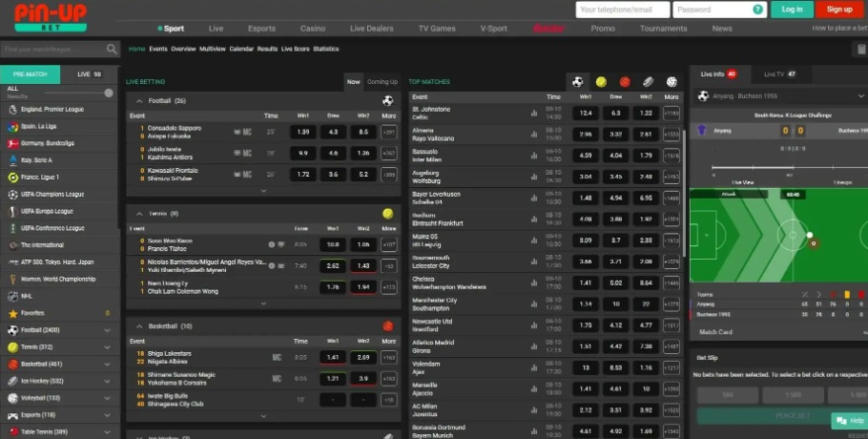The width and height of the screenshot is (868, 439).
Task: Select Win2 odds 1.22 for Celtic
Action: click(x=646, y=114)
